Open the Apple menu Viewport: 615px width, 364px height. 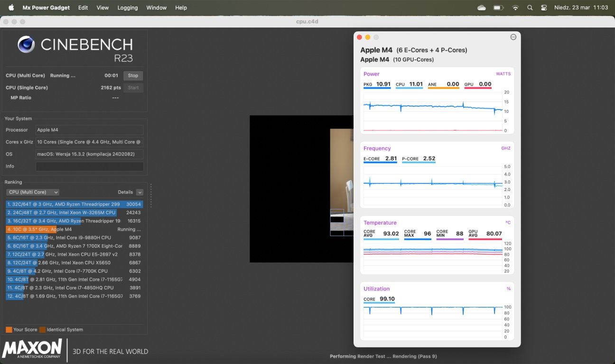11,8
